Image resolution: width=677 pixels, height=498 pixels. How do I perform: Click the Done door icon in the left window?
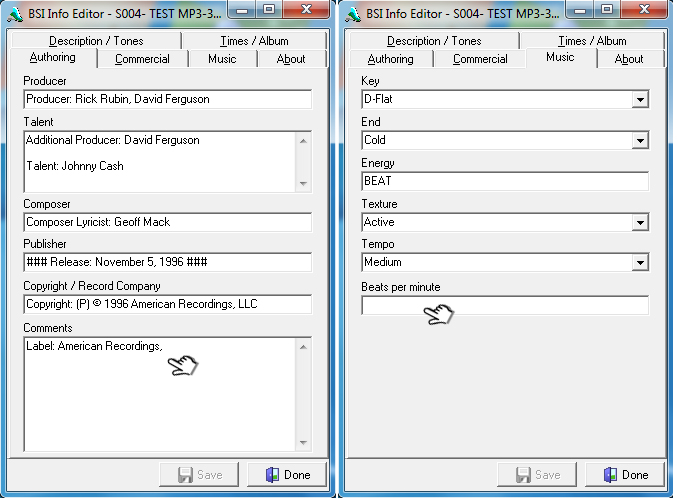(272, 475)
